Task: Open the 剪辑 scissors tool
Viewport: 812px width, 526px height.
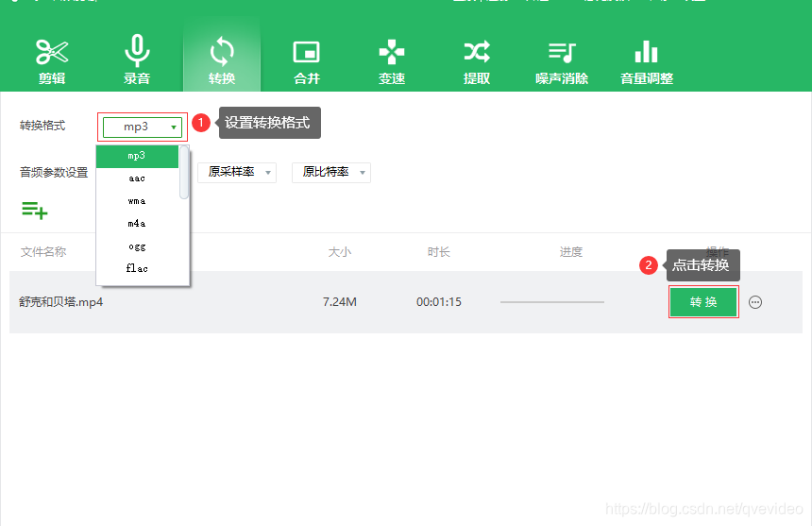Action: pos(52,60)
